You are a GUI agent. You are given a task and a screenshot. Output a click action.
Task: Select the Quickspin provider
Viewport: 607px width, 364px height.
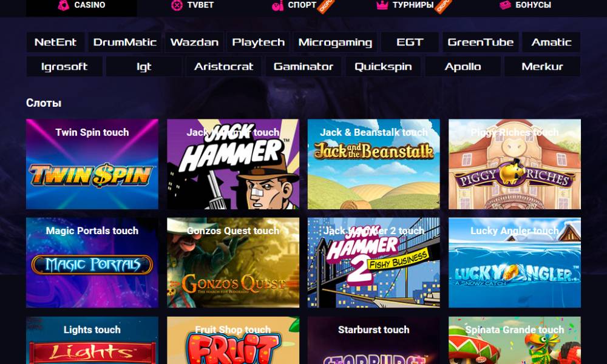[383, 67]
